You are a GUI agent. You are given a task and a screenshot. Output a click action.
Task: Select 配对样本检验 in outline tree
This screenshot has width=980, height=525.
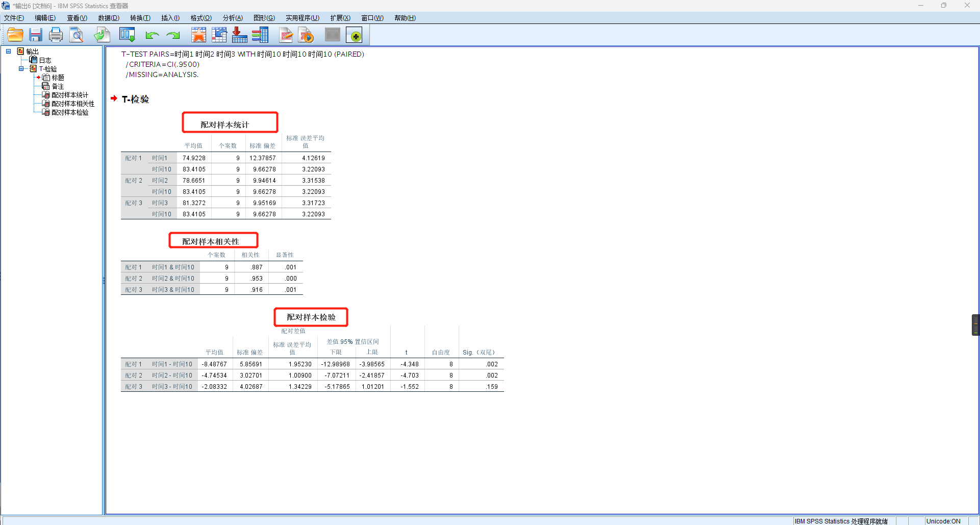click(x=70, y=112)
